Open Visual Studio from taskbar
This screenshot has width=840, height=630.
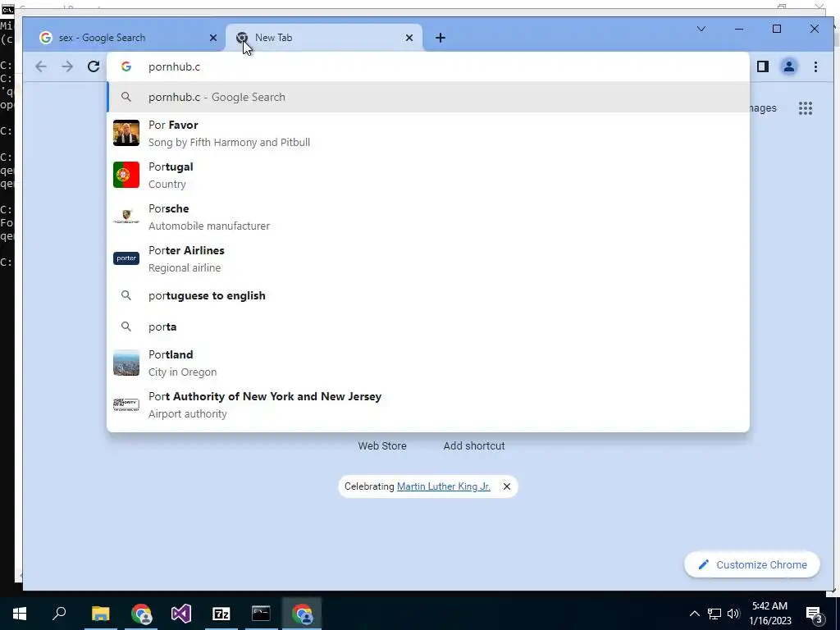pyautogui.click(x=181, y=614)
